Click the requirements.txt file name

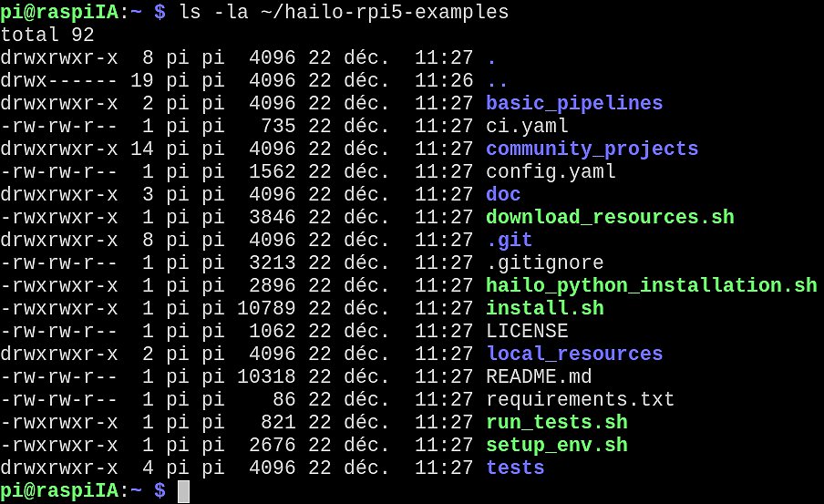click(580, 399)
